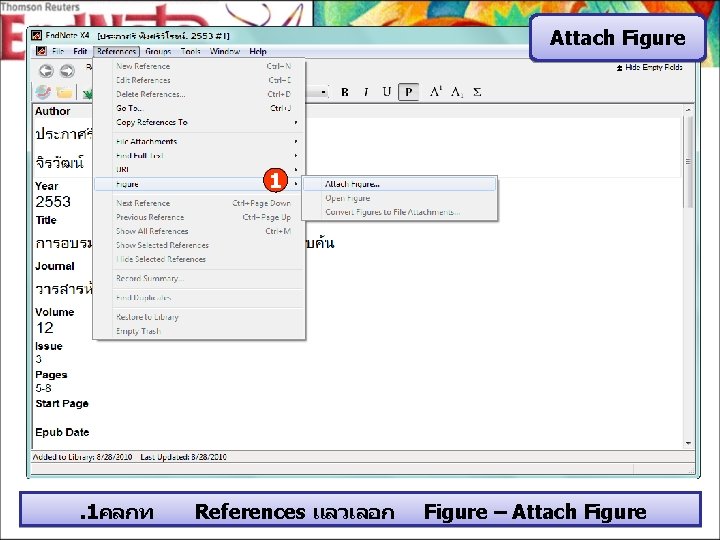Image resolution: width=720 pixels, height=540 pixels.
Task: Choose Go To... menu item
Action: click(x=199, y=108)
